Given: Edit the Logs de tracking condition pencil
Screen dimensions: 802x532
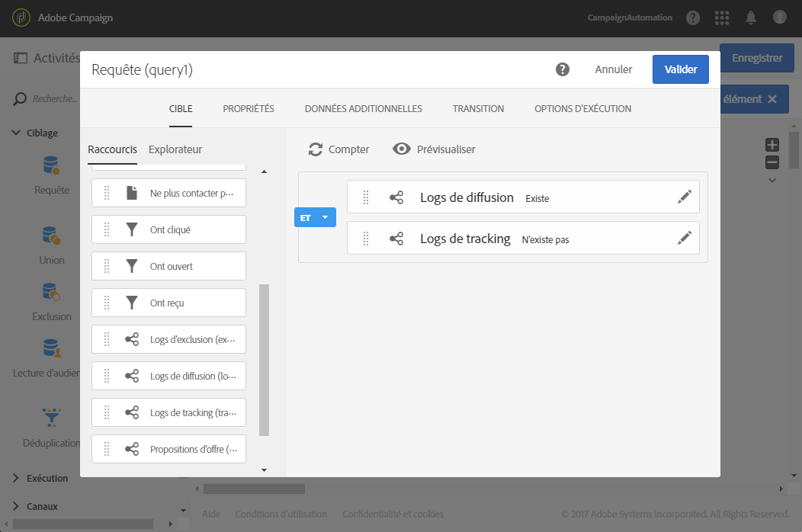Looking at the screenshot, I should pyautogui.click(x=685, y=237).
